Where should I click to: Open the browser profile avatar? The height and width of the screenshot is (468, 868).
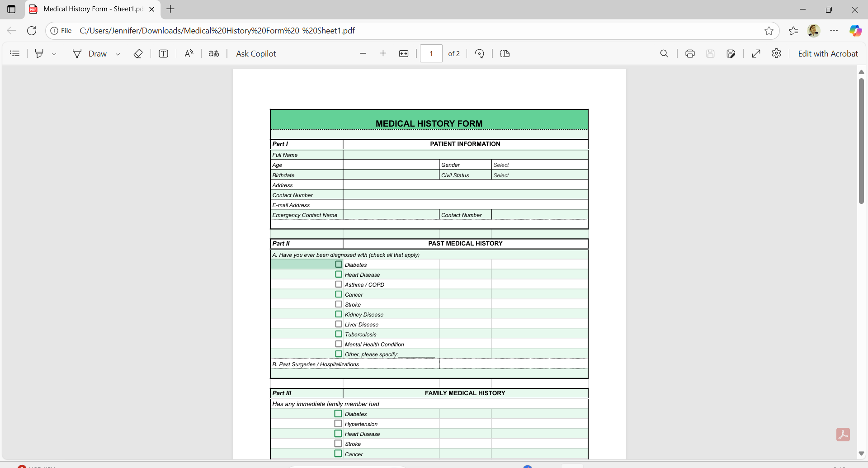click(x=814, y=31)
